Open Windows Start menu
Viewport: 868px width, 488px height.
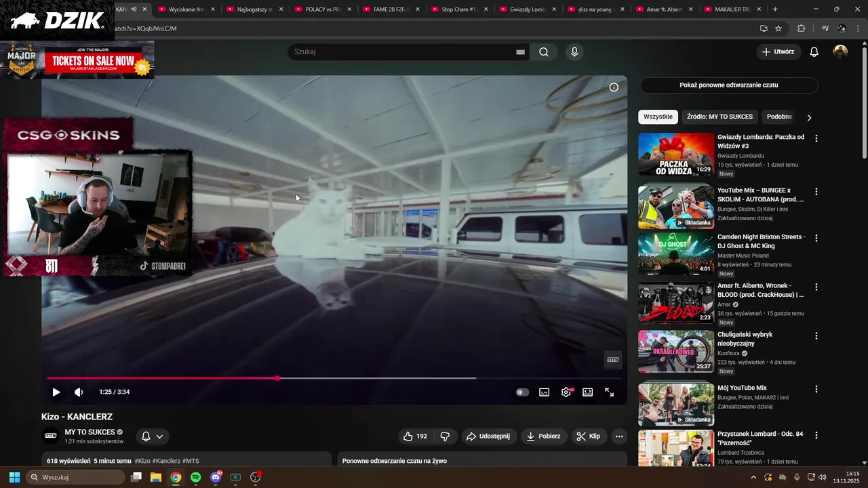pyautogui.click(x=14, y=477)
